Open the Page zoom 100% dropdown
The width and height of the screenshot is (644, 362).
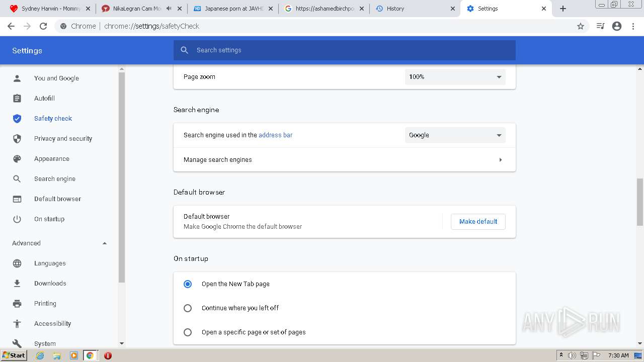point(455,77)
